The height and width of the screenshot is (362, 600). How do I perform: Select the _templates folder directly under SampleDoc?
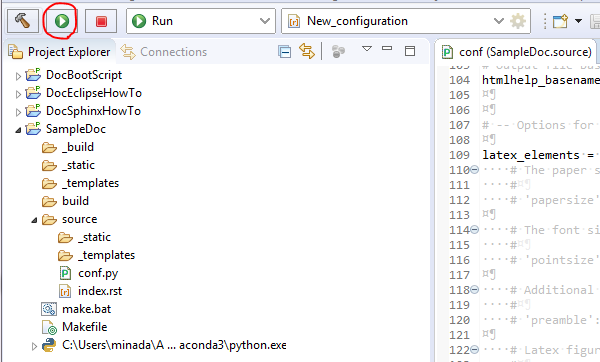point(90,183)
